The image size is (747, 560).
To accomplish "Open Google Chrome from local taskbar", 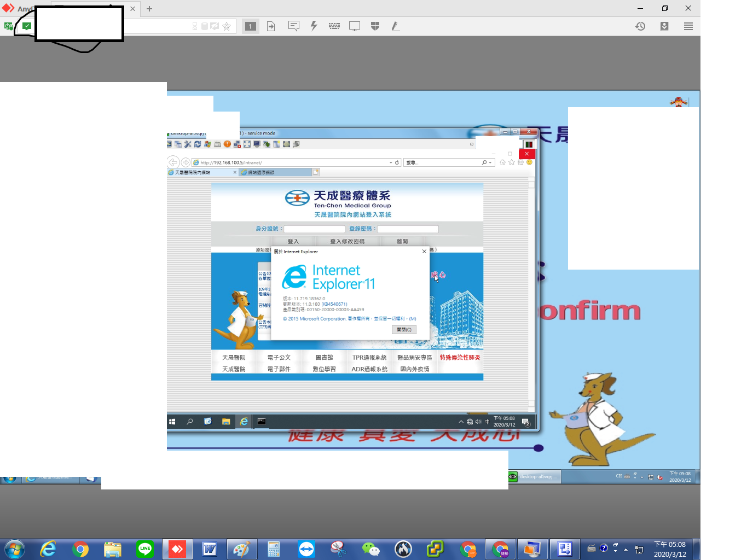I will click(80, 549).
